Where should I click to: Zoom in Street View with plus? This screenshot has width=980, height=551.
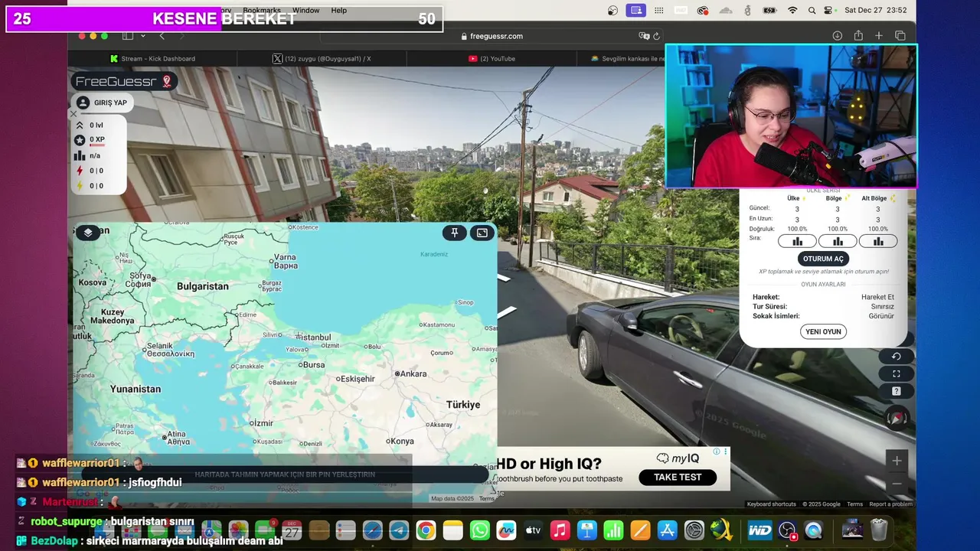(897, 461)
